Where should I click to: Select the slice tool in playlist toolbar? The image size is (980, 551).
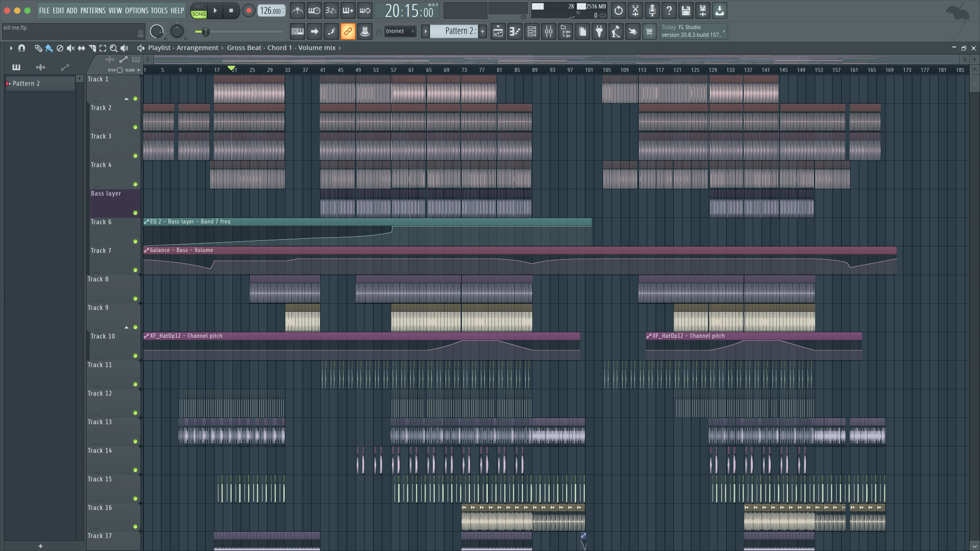point(92,48)
